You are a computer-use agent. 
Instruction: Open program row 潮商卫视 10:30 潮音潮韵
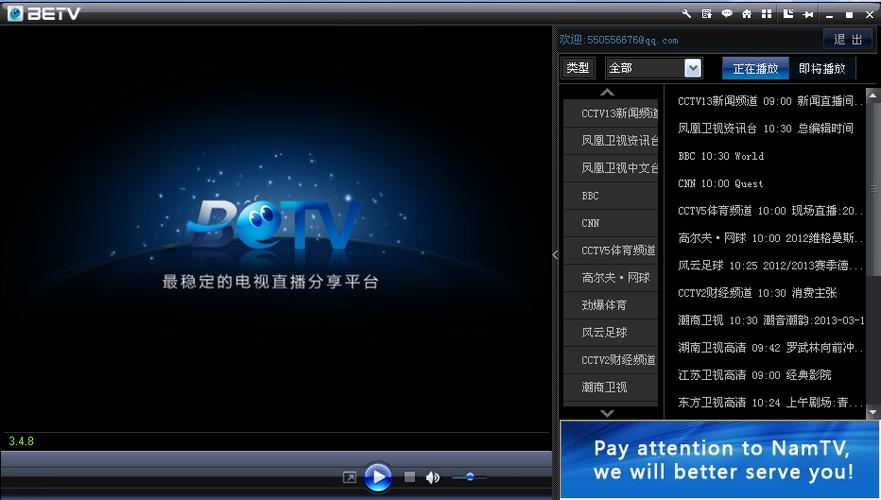pyautogui.click(x=771, y=320)
